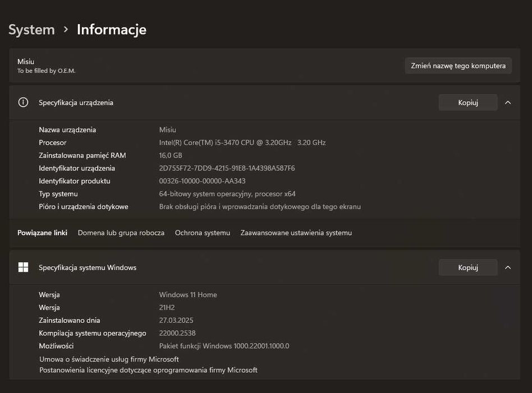The image size is (532, 393).
Task: Click the info icon beside Specyfikacja urządzenia
Action: pos(23,102)
